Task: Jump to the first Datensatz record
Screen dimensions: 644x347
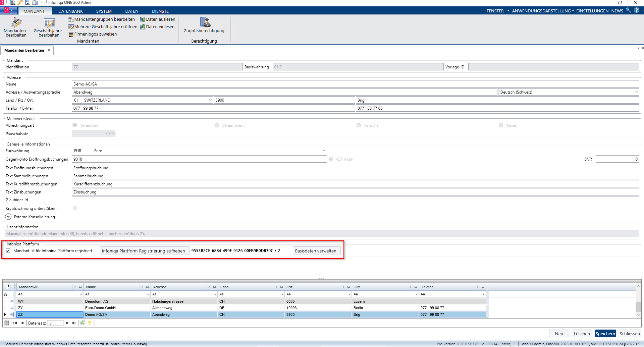Action: [x=15, y=323]
